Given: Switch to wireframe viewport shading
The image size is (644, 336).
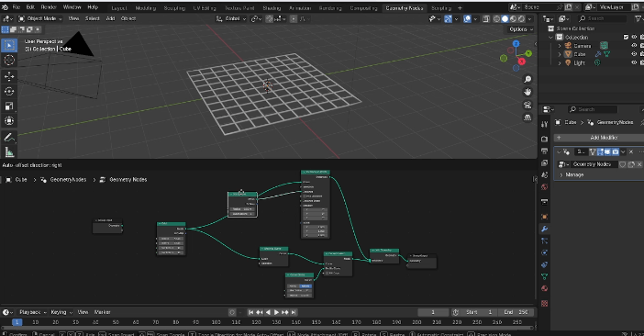Looking at the screenshot, I should (x=496, y=19).
